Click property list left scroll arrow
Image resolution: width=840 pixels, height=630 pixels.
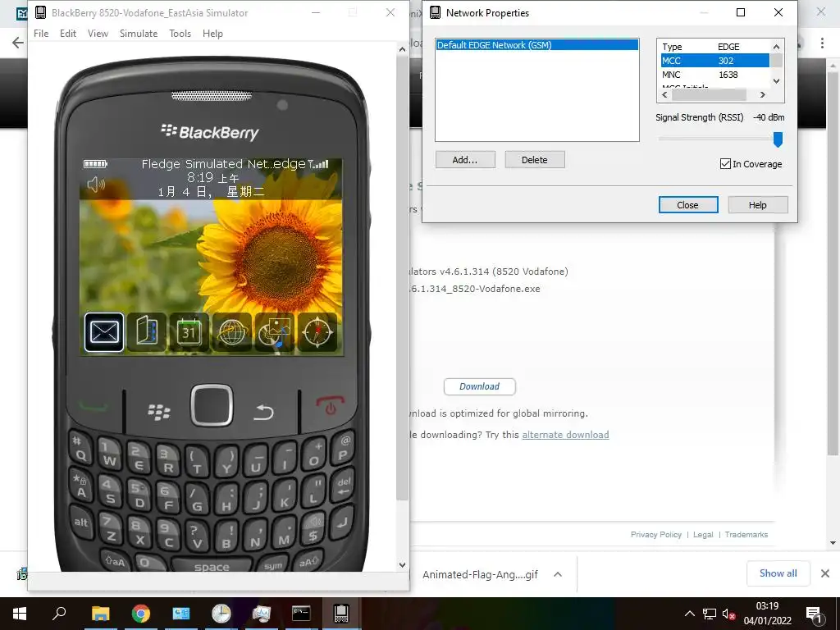tap(664, 95)
